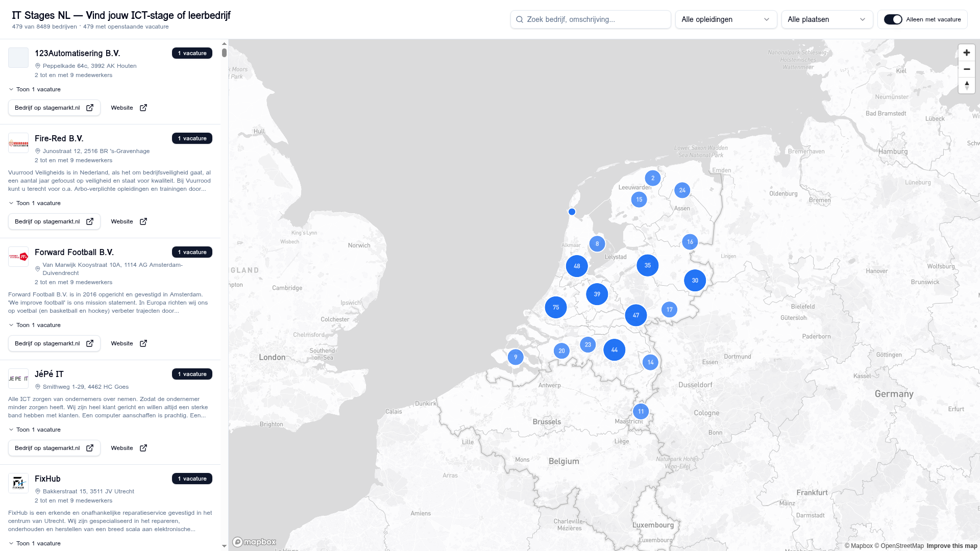The height and width of the screenshot is (551, 980).
Task: Click the Forward Football company logo
Action: coord(18,257)
